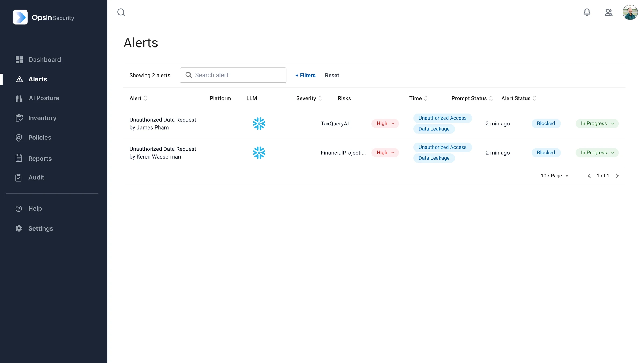Screen dimensions: 644x363
Task: Click the Policies shield icon
Action: click(x=19, y=138)
